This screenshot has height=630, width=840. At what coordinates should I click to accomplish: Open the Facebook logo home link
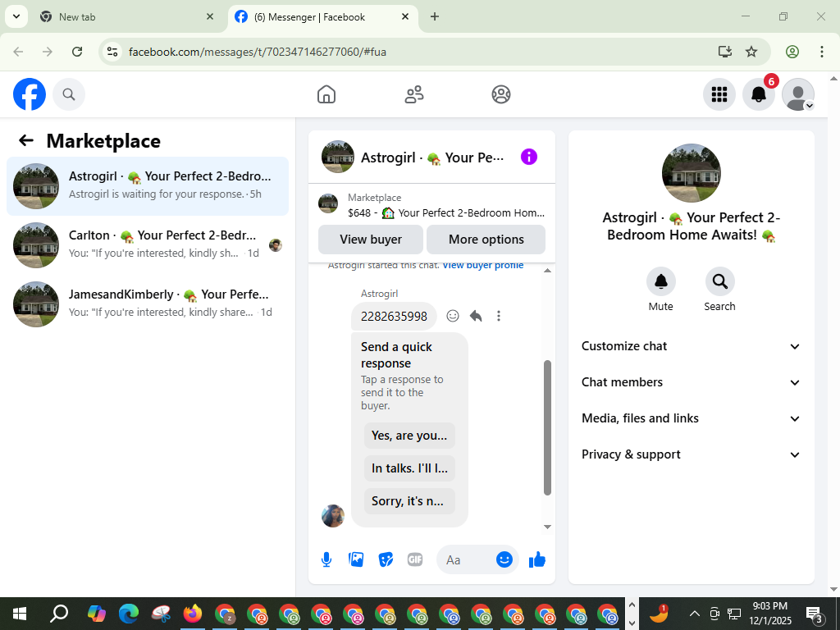coord(30,94)
